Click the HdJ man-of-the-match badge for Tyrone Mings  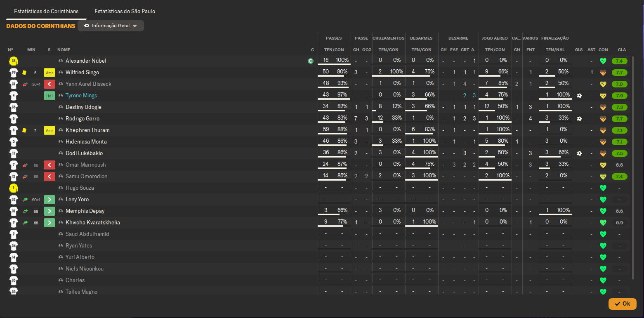coord(50,96)
